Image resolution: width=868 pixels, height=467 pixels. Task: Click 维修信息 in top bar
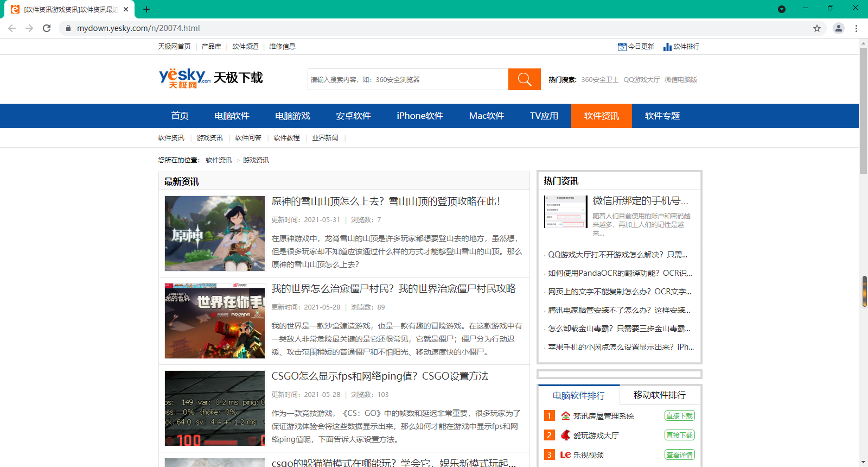tap(282, 47)
